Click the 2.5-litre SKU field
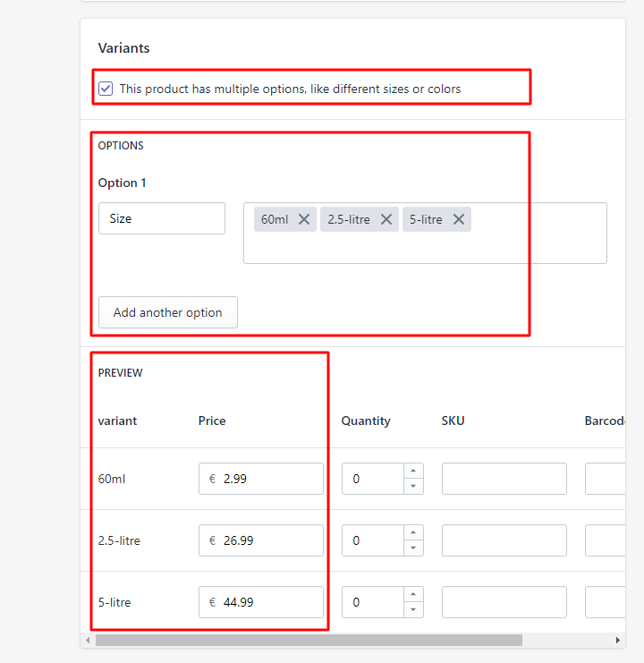The image size is (644, 663). coord(504,540)
